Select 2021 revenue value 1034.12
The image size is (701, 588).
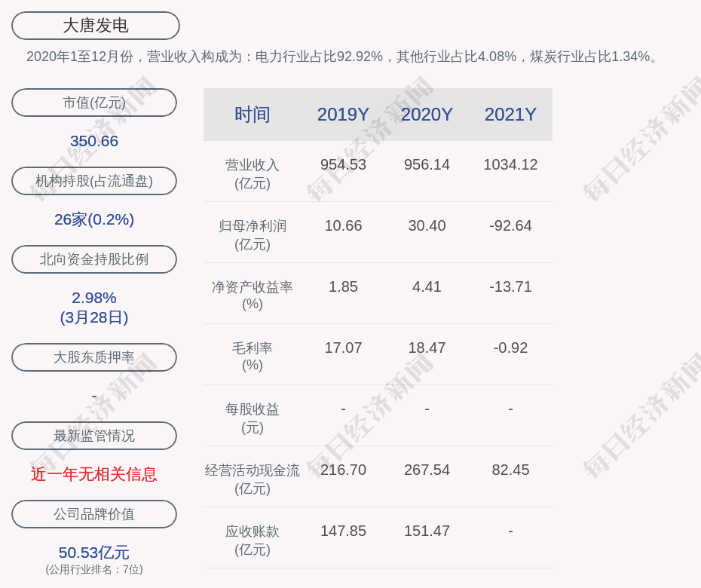coord(510,164)
